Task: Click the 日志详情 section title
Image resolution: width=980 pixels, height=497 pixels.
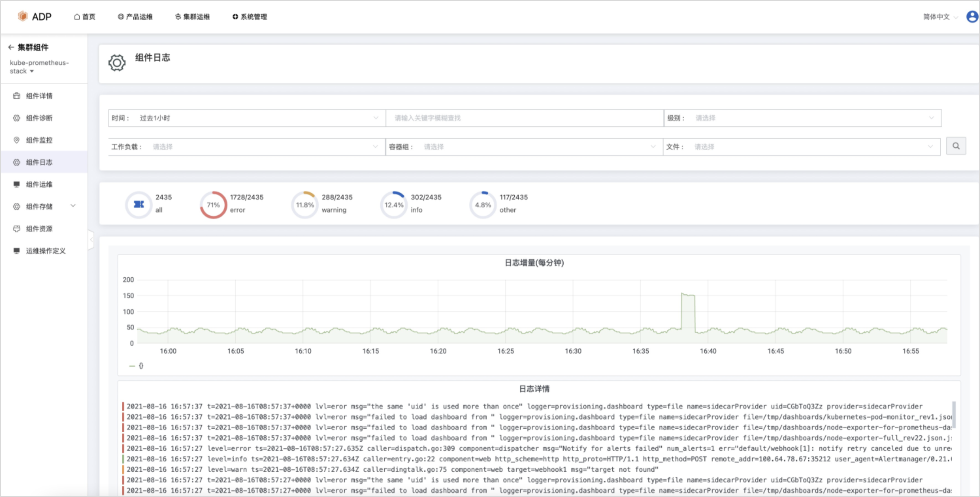Action: coord(534,389)
